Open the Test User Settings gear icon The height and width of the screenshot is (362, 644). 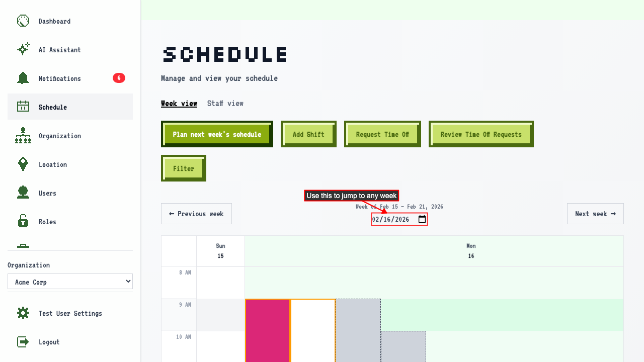point(23,313)
